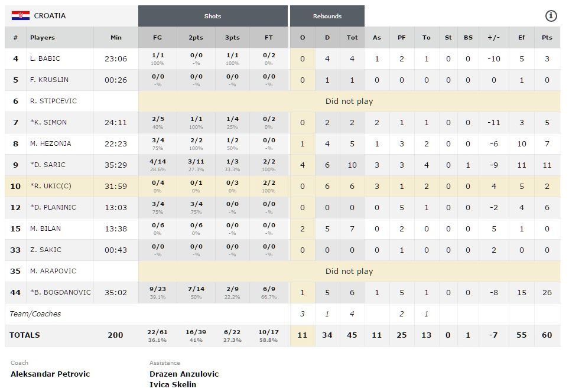Click the Ef efficiency column header

[x=521, y=38]
